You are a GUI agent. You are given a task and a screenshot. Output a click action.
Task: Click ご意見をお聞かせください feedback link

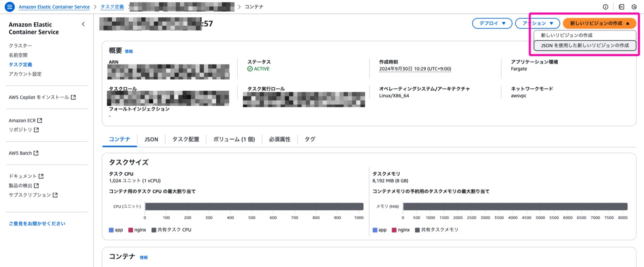pyautogui.click(x=37, y=223)
